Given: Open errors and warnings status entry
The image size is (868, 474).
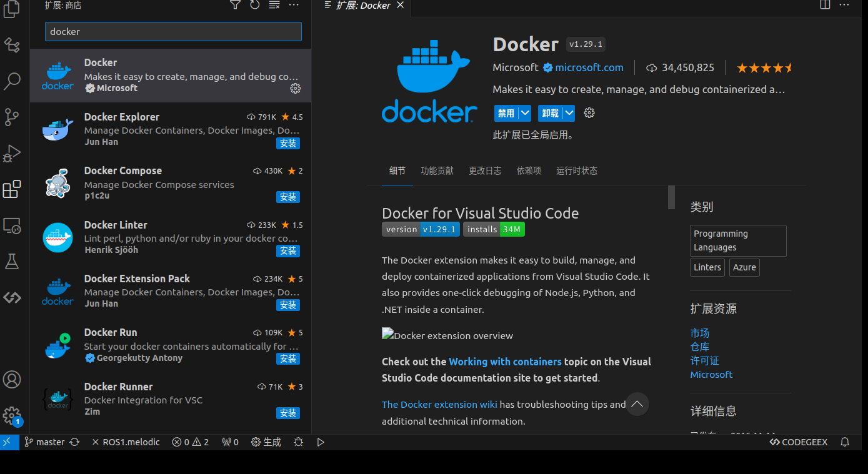Looking at the screenshot, I should coord(191,442).
